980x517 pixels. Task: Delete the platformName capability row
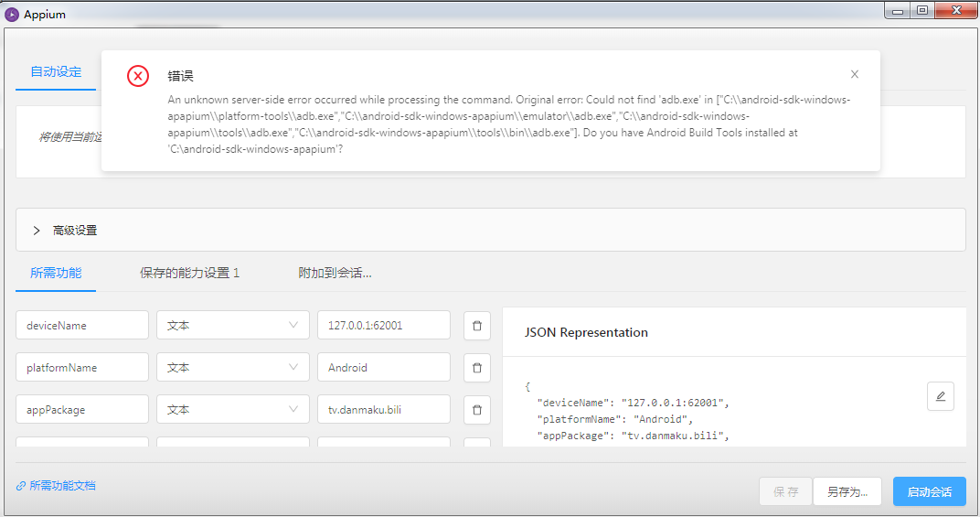(x=477, y=368)
